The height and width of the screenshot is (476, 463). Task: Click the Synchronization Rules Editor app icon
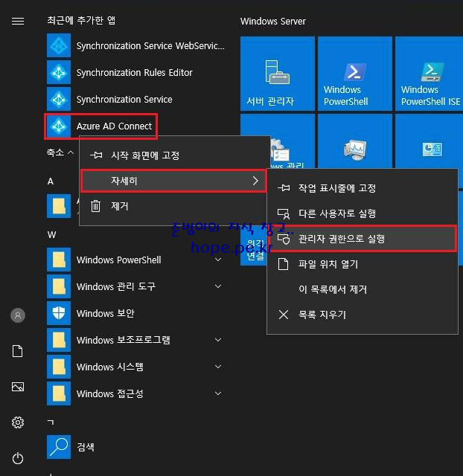[59, 73]
